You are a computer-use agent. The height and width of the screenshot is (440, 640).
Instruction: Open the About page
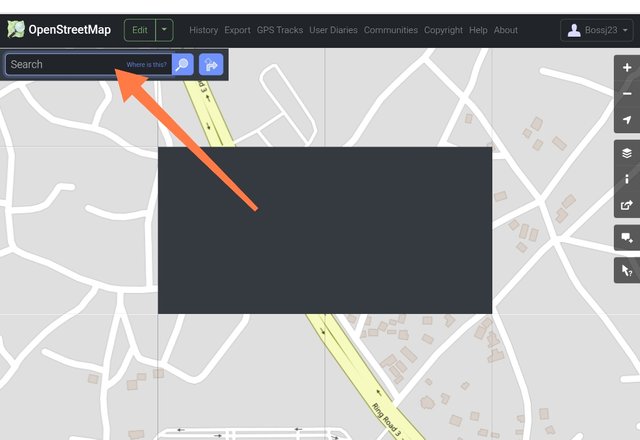coord(505,30)
